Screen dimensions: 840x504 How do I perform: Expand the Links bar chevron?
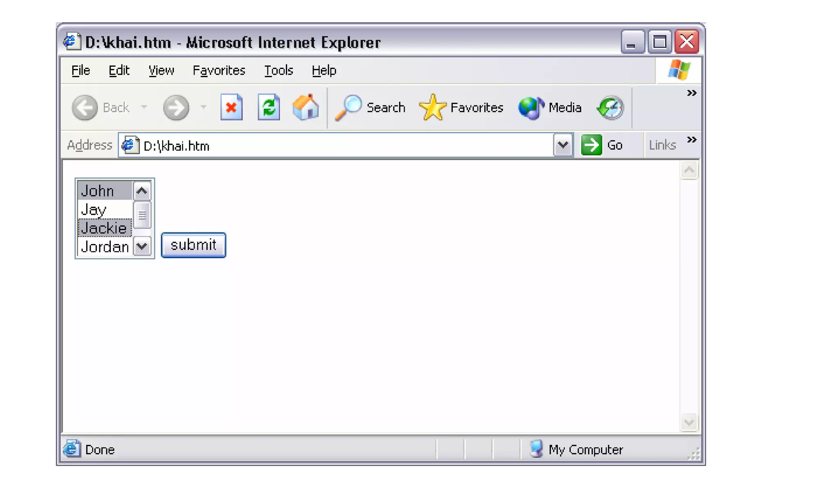tap(692, 140)
